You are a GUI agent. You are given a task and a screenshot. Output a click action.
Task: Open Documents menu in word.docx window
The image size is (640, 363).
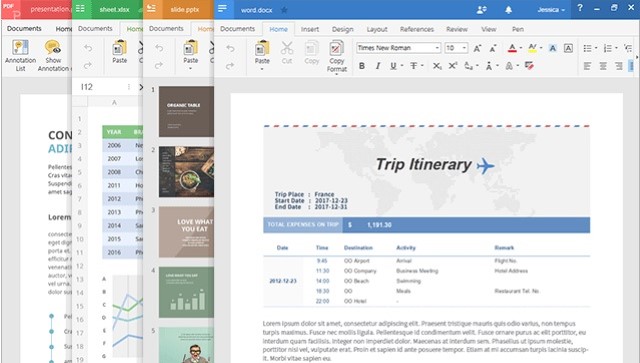pos(237,29)
